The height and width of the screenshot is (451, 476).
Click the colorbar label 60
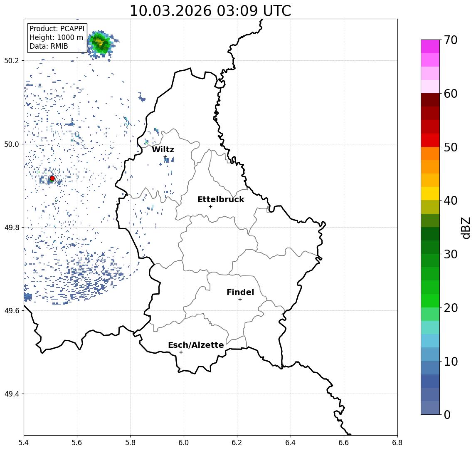451,94
